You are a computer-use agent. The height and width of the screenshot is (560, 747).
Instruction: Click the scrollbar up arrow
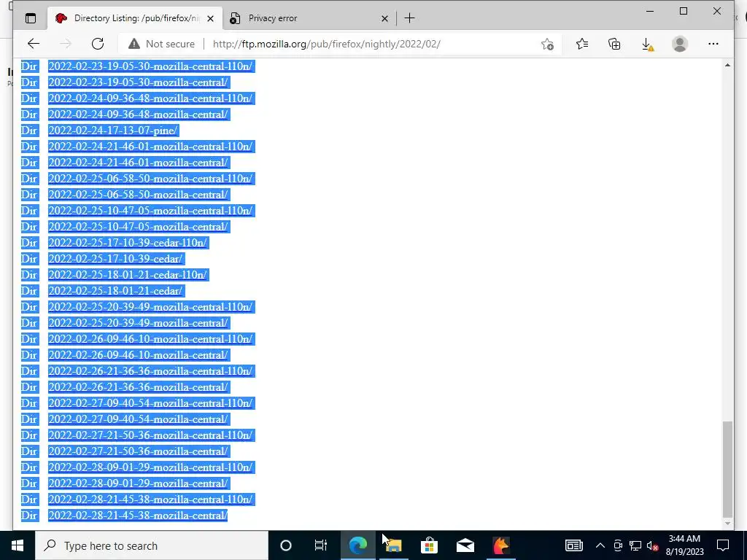coord(727,65)
